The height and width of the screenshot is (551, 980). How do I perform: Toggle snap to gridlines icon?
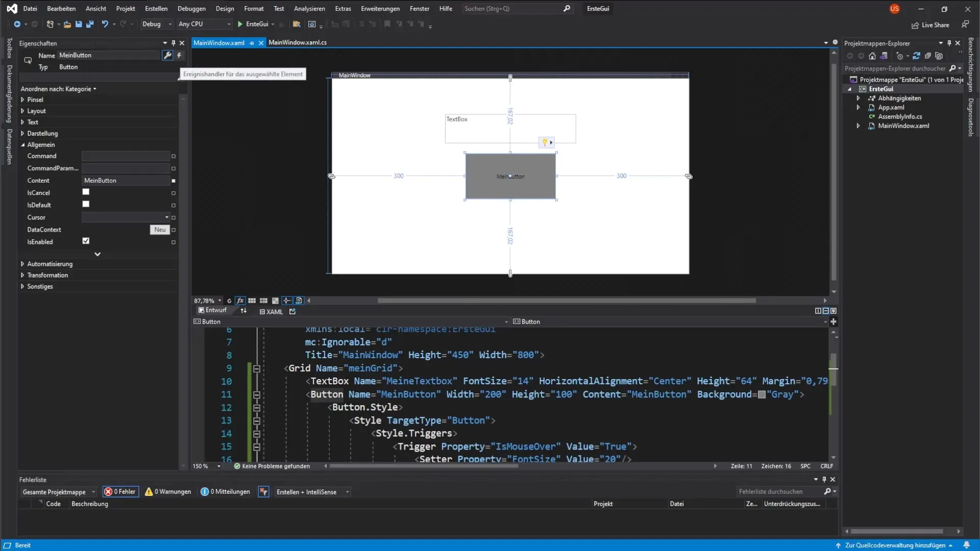(263, 301)
